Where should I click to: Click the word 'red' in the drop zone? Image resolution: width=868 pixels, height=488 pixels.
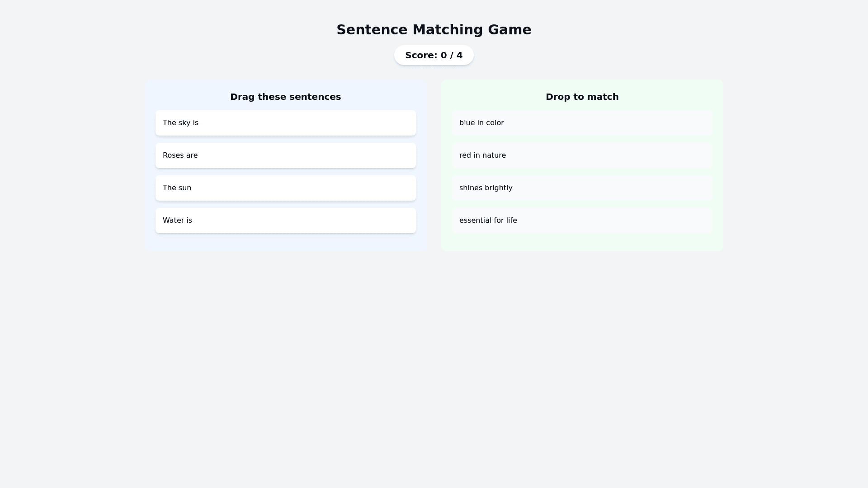pos(465,155)
